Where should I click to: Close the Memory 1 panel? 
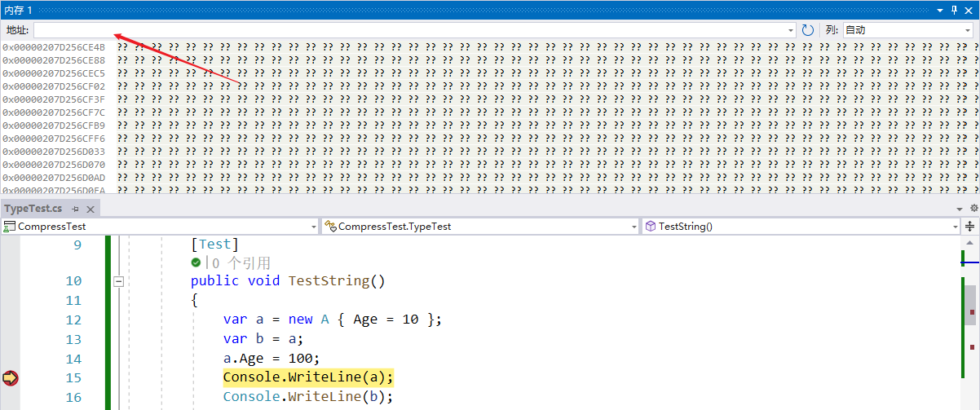[970, 10]
